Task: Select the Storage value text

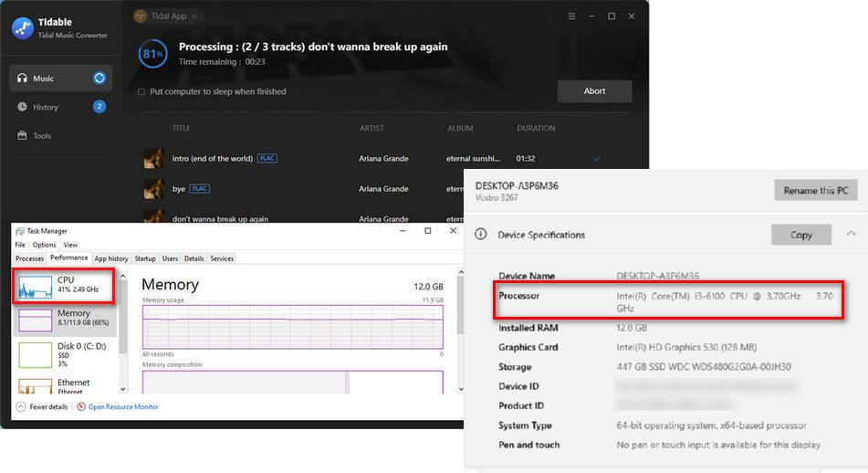Action: 704,367
